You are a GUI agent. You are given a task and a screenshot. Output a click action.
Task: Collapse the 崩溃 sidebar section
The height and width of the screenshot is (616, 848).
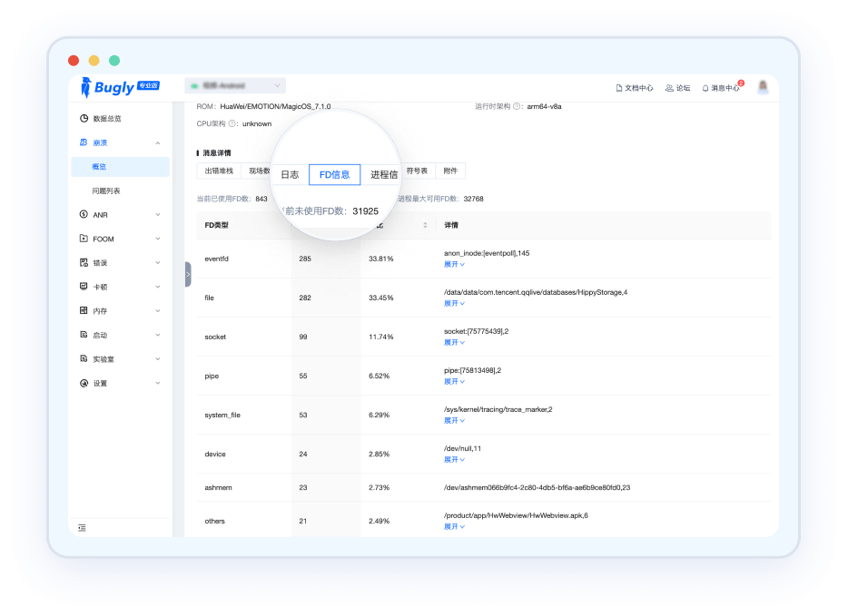pyautogui.click(x=158, y=143)
